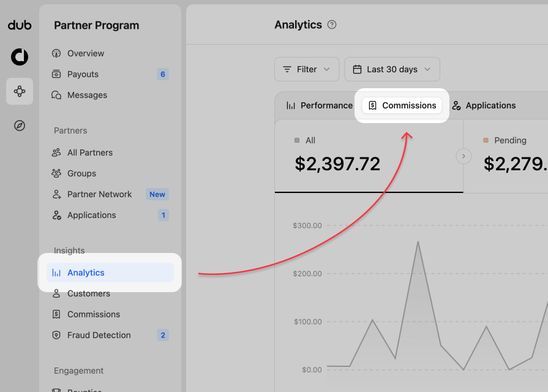Viewport: 548px width, 392px height.
Task: Click the round arrow button between stat cards
Action: tap(464, 156)
